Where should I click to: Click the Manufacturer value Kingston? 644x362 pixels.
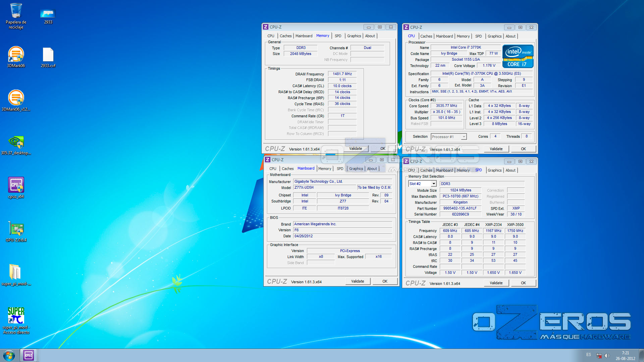tap(460, 202)
